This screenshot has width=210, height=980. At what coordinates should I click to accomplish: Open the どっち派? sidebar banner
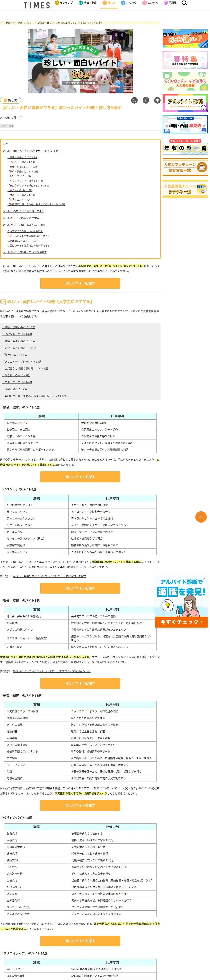click(185, 38)
